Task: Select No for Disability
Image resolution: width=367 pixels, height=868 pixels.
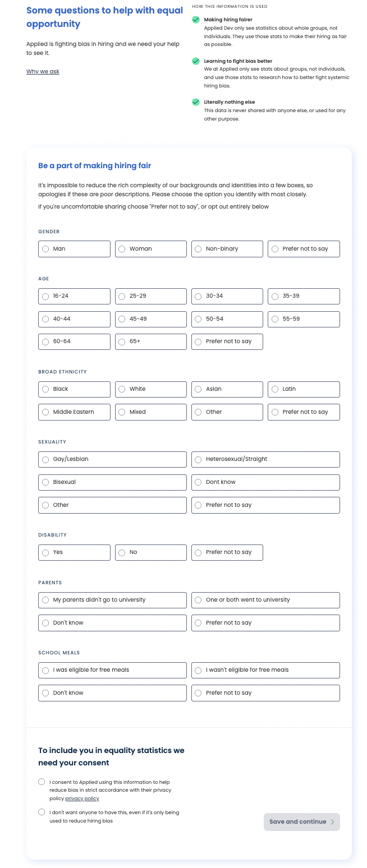Action: 122,552
